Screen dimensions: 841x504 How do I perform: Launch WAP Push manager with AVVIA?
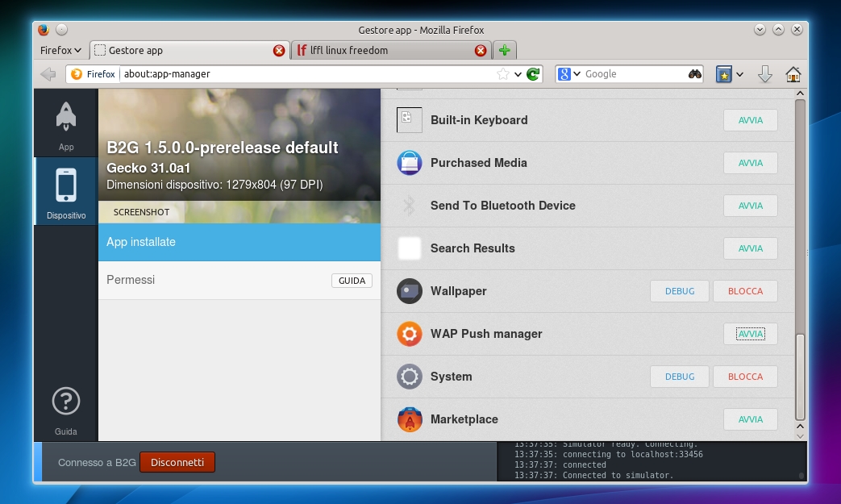click(x=751, y=334)
